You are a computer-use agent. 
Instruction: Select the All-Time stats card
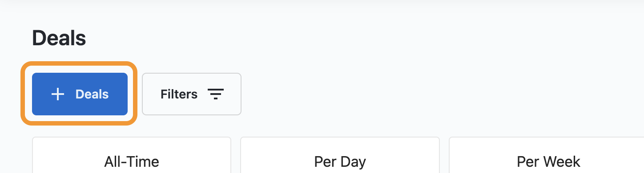pos(132,155)
